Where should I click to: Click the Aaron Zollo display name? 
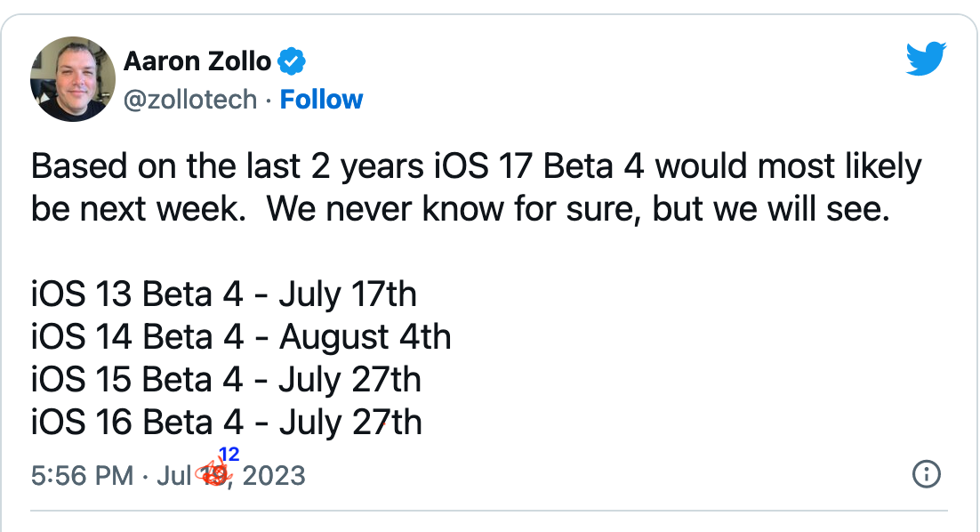[x=197, y=61]
